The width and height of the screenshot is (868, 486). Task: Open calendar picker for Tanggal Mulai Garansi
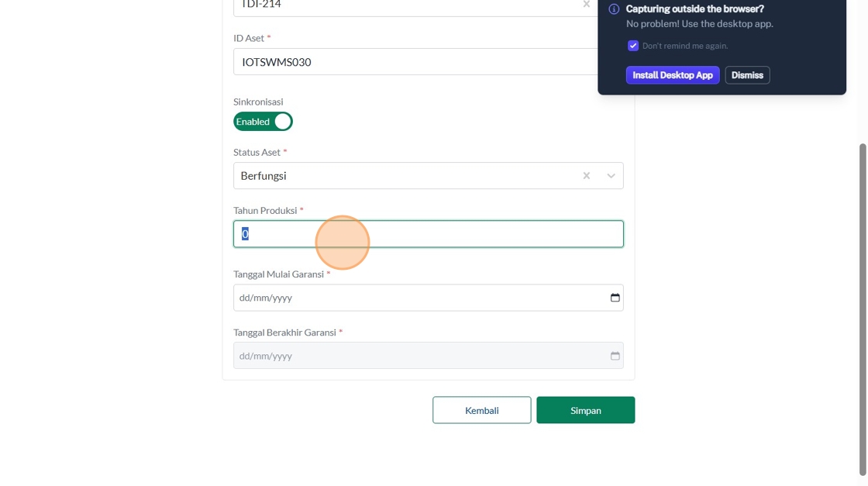pyautogui.click(x=615, y=298)
